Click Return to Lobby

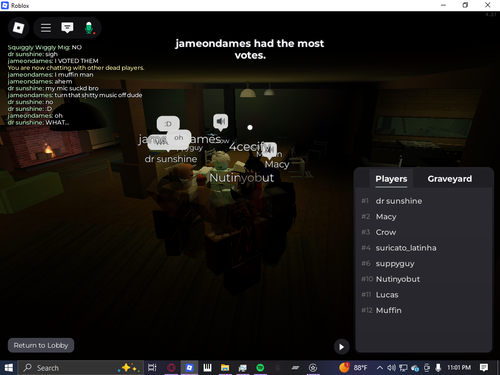(x=41, y=345)
